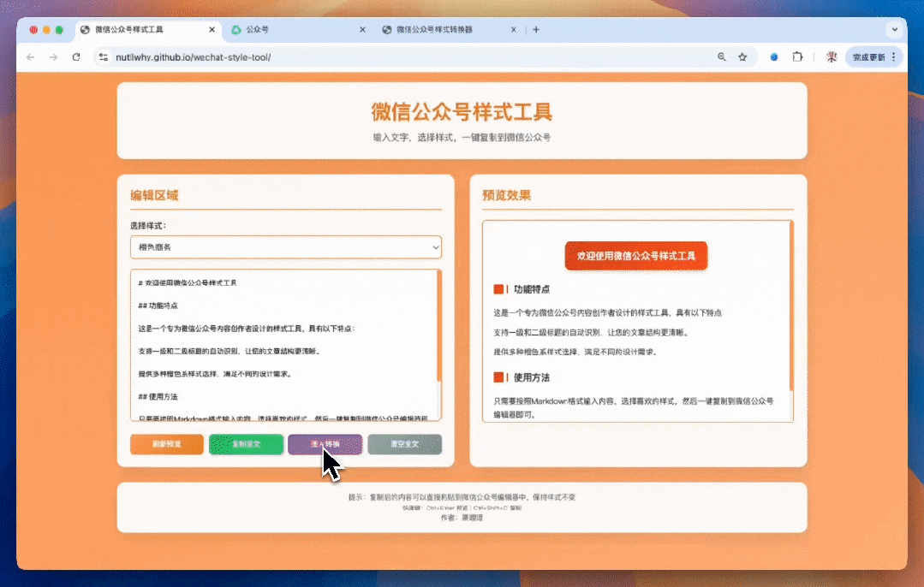Click the orange 刷新预览 button
This screenshot has height=587, width=924.
click(167, 444)
